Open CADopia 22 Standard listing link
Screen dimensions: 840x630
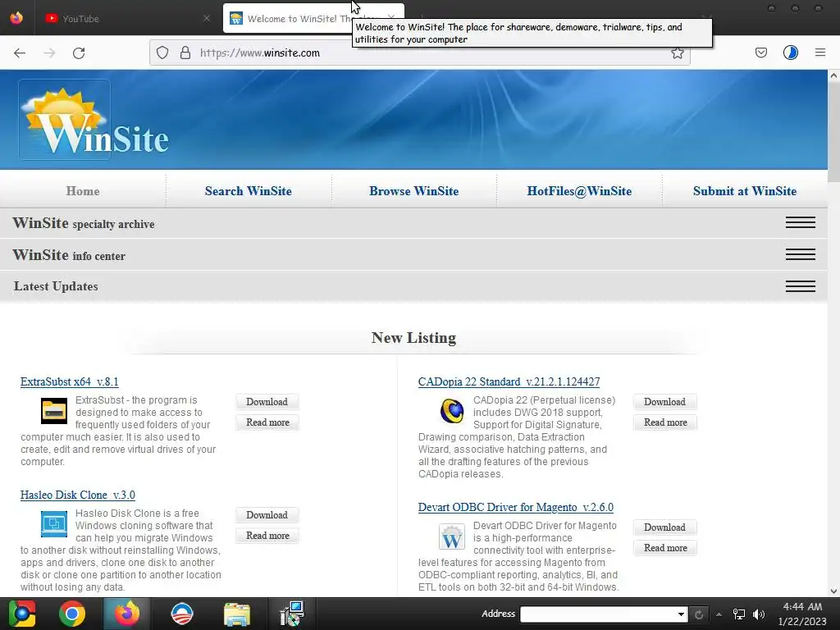(x=509, y=381)
